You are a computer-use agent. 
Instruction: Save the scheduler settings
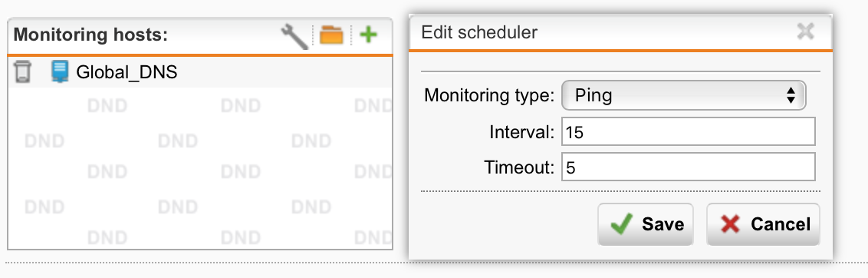tap(646, 224)
